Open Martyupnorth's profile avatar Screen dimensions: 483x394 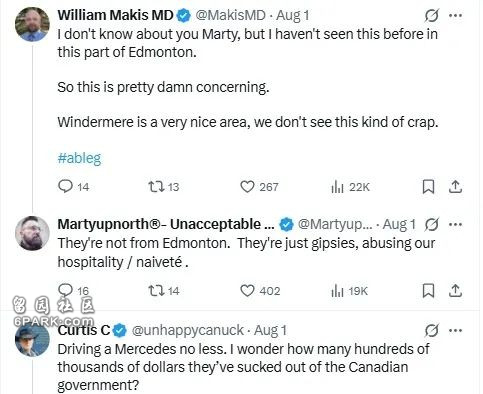pyautogui.click(x=32, y=233)
